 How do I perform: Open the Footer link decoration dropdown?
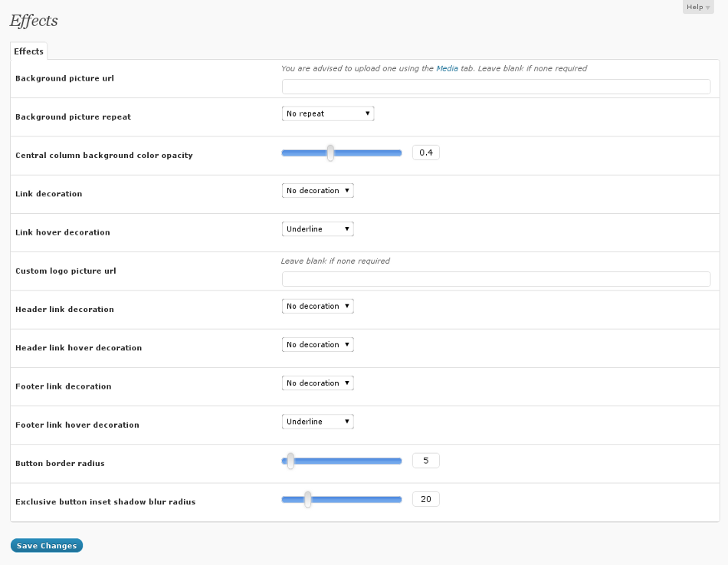pyautogui.click(x=317, y=383)
